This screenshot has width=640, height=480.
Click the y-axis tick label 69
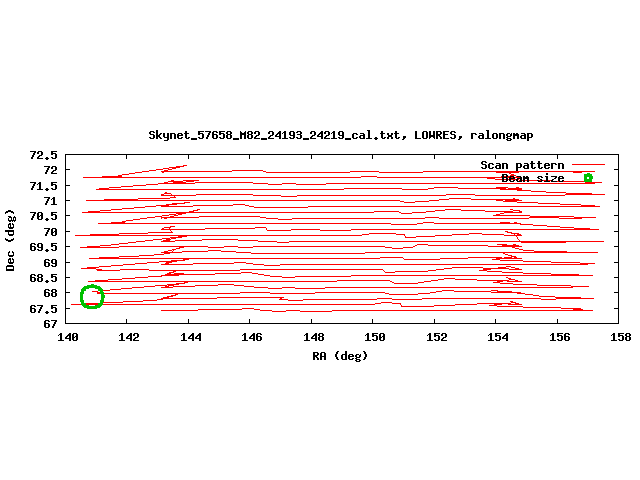pos(50,263)
